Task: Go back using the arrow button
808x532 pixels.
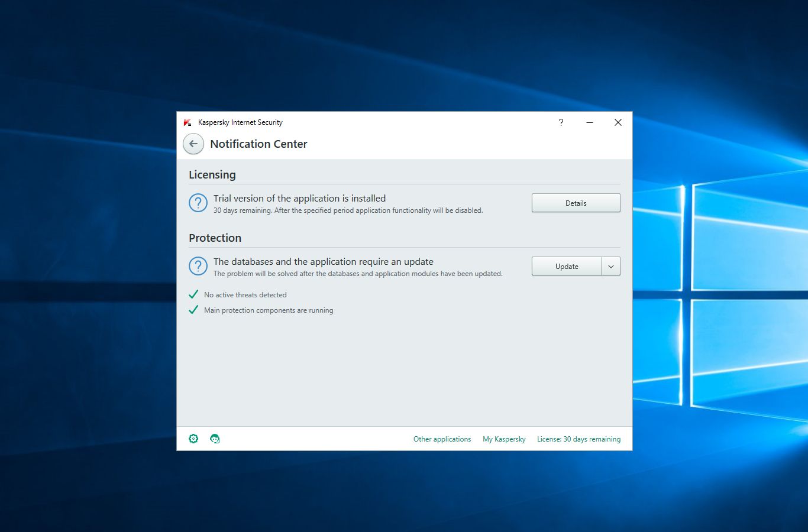Action: point(193,144)
